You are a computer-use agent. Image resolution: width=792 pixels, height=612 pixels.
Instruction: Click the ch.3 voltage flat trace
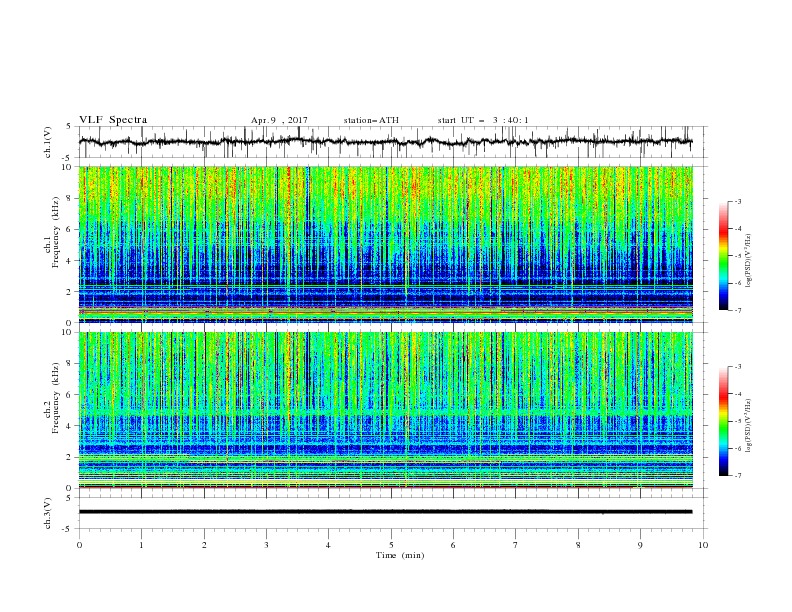385,512
